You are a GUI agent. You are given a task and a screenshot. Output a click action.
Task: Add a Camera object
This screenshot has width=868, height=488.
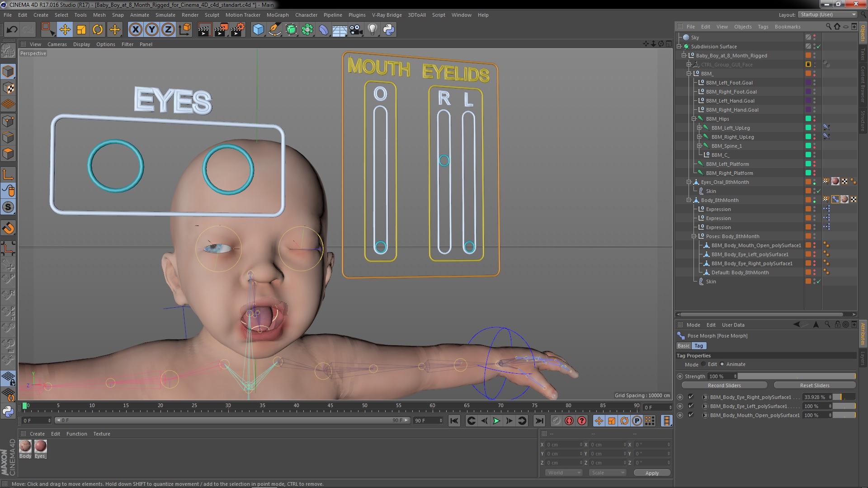356,30
